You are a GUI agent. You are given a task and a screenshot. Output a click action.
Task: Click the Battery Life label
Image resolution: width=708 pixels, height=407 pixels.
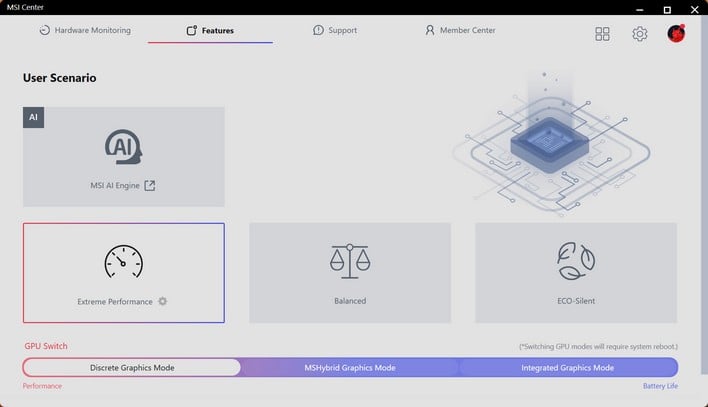pos(660,386)
